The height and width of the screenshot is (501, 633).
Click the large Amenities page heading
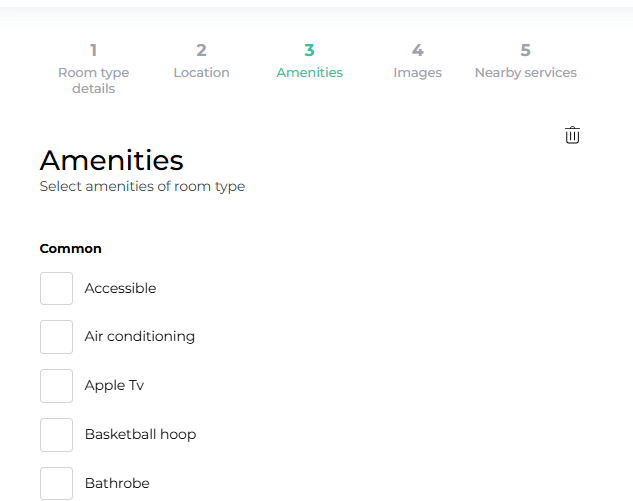(111, 160)
